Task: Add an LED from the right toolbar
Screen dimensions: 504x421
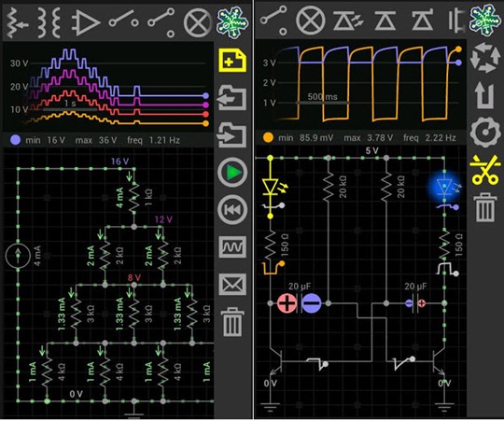Action: tap(348, 21)
